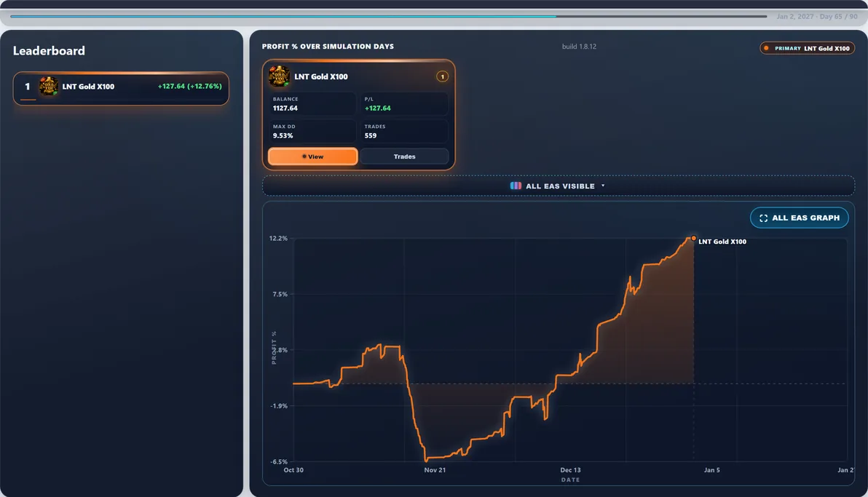The height and width of the screenshot is (497, 868).
Task: Click the 7.5% y-axis label
Action: click(280, 295)
